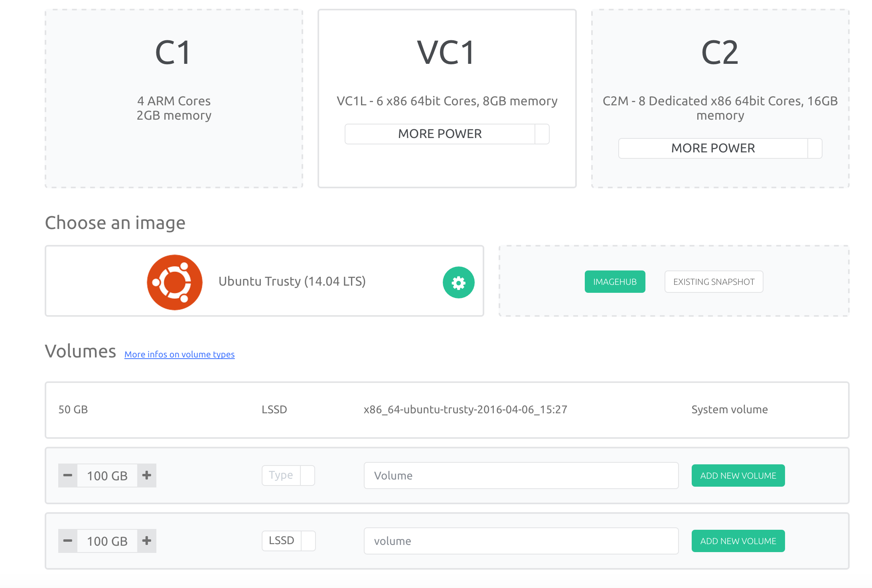This screenshot has height=588, width=872.
Task: Click the Ubuntu logo icon
Action: [x=175, y=282]
